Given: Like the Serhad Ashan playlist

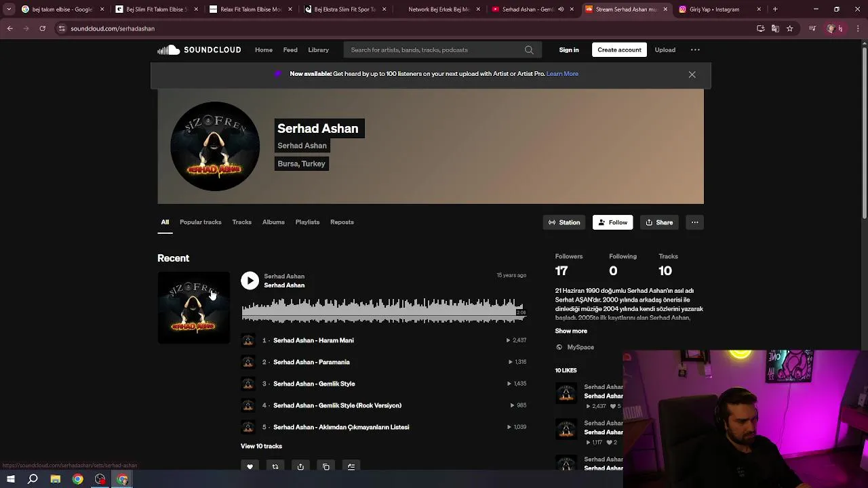Looking at the screenshot, I should click(250, 466).
